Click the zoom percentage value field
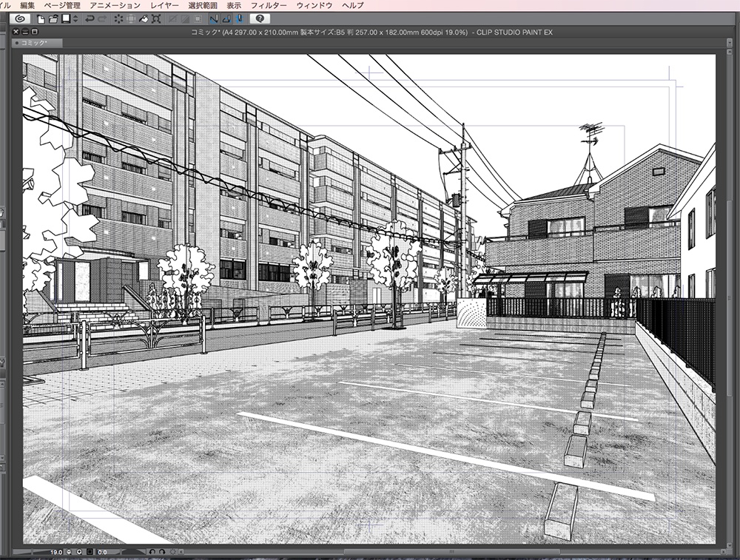This screenshot has height=560, width=740. [x=56, y=552]
